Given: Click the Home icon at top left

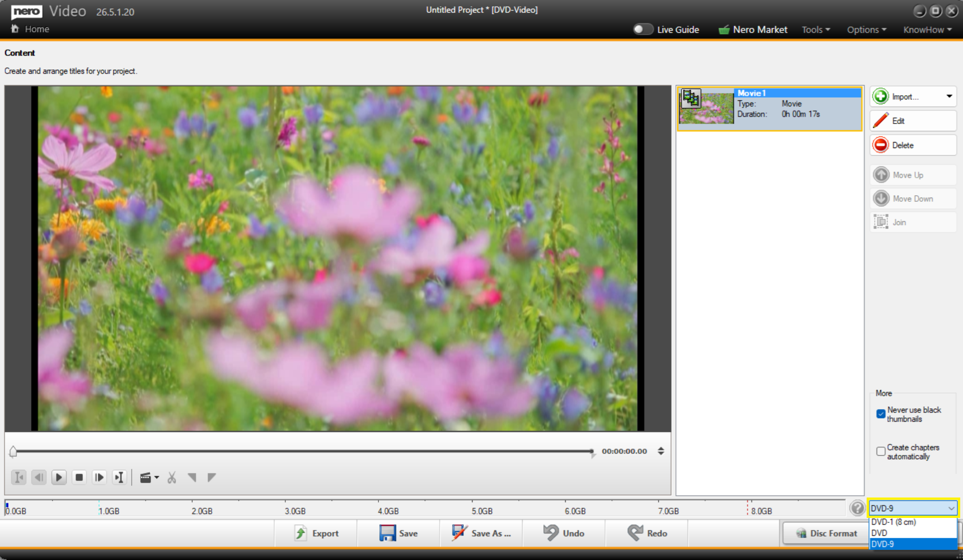Looking at the screenshot, I should (x=15, y=29).
